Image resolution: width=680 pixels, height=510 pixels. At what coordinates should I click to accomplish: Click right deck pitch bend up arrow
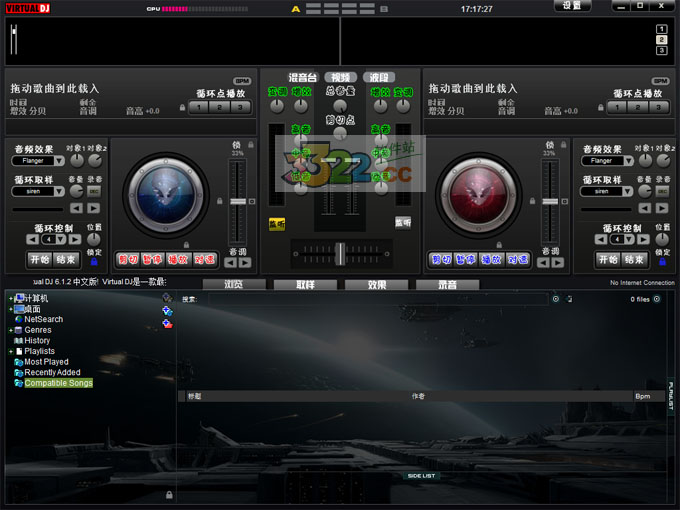pyautogui.click(x=558, y=262)
